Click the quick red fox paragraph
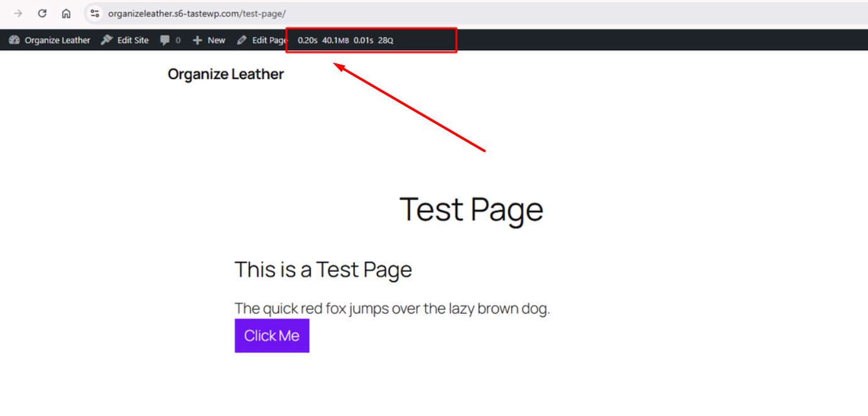The width and height of the screenshot is (868, 416). tap(392, 309)
